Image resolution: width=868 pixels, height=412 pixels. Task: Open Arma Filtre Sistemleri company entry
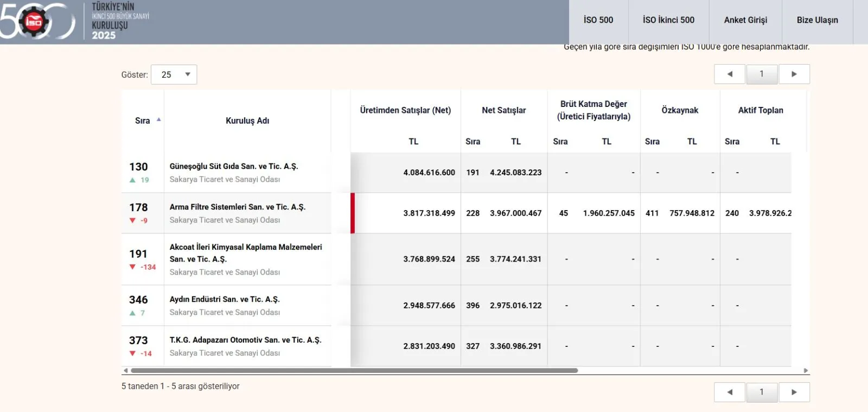(x=238, y=207)
